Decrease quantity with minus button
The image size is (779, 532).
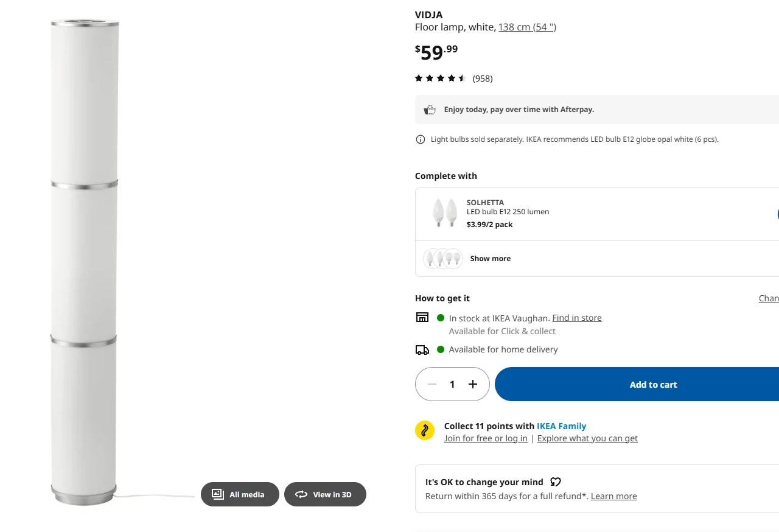432,384
